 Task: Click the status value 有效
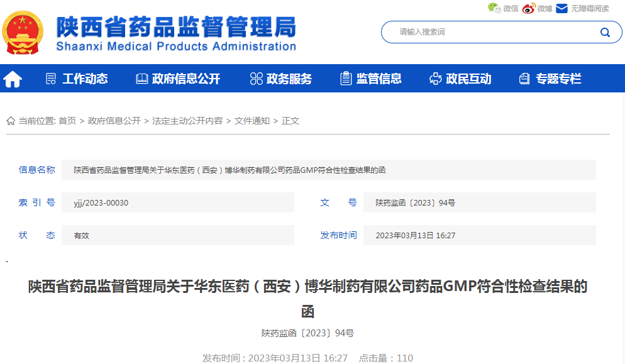[81, 236]
